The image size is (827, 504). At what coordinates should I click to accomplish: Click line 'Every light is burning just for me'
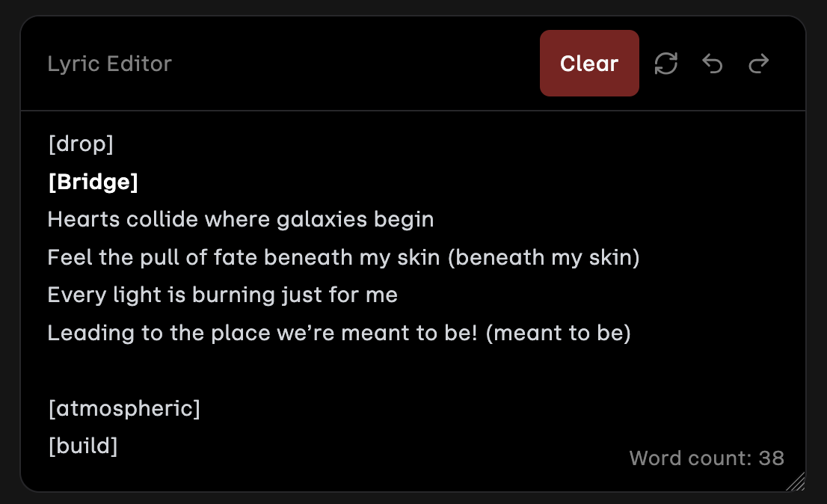pos(222,295)
